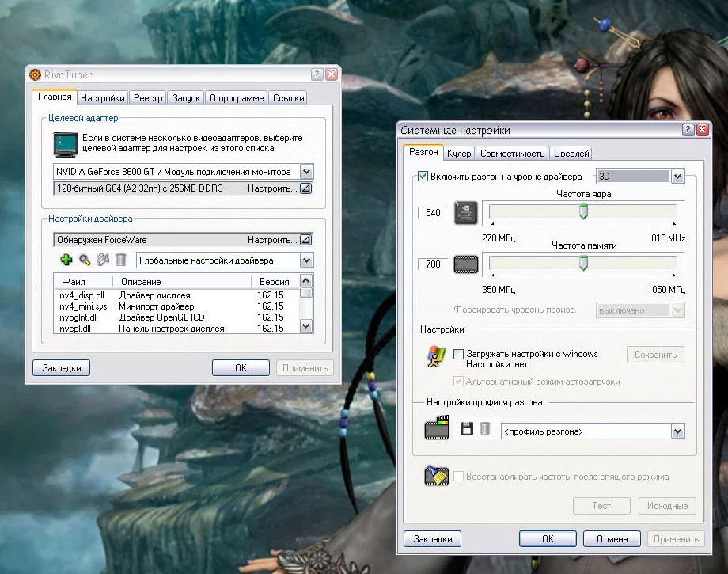Expand the 3D mode dropdown
The width and height of the screenshot is (728, 574).
[x=677, y=176]
